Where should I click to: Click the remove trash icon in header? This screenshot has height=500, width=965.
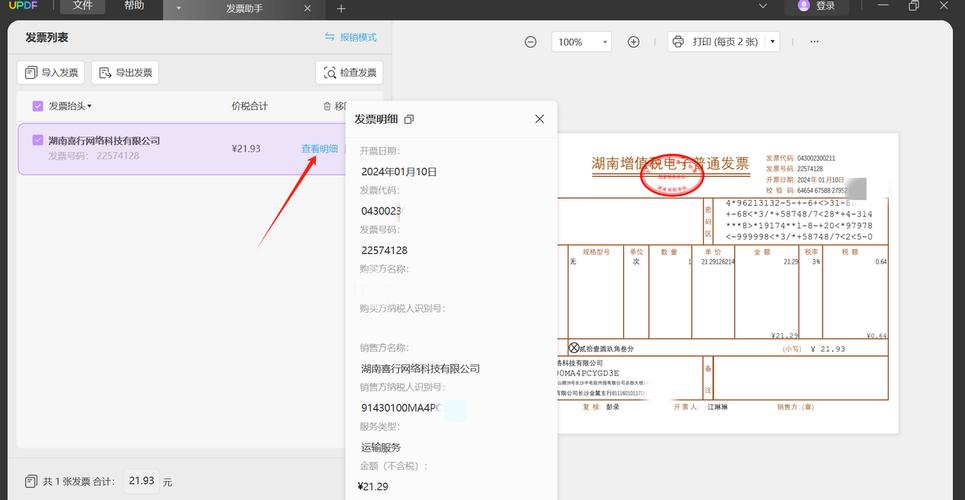click(x=327, y=106)
